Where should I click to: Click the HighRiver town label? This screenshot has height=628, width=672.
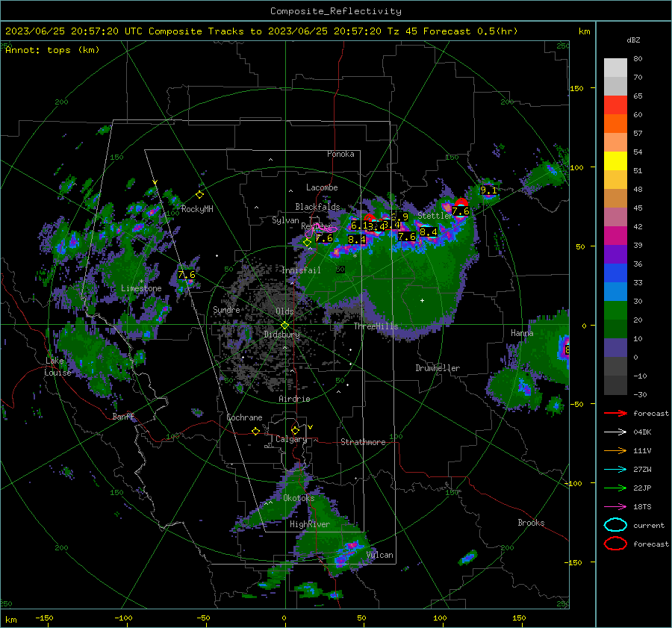point(310,524)
